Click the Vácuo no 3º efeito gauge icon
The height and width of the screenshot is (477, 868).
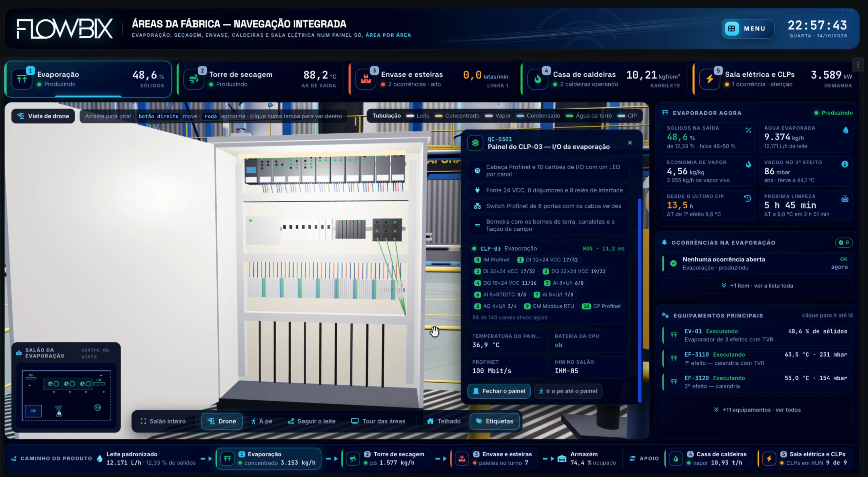point(845,164)
